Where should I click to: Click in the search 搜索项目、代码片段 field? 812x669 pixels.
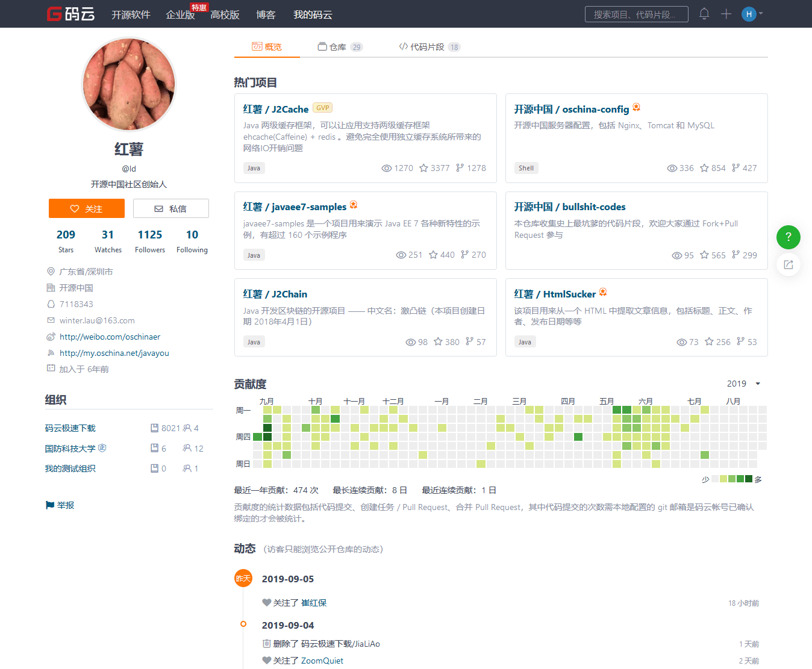click(636, 14)
